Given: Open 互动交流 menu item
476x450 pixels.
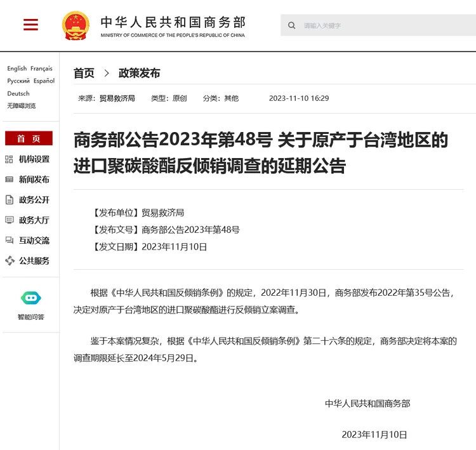Looking at the screenshot, I should [34, 241].
